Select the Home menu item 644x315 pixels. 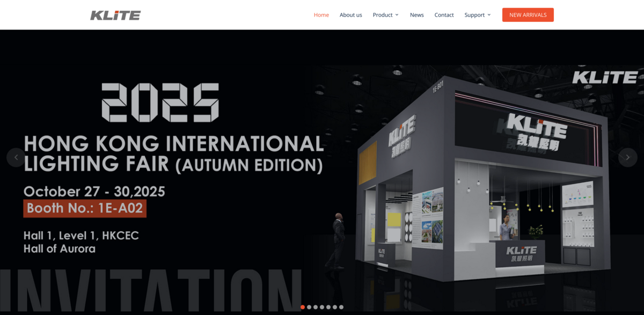321,14
